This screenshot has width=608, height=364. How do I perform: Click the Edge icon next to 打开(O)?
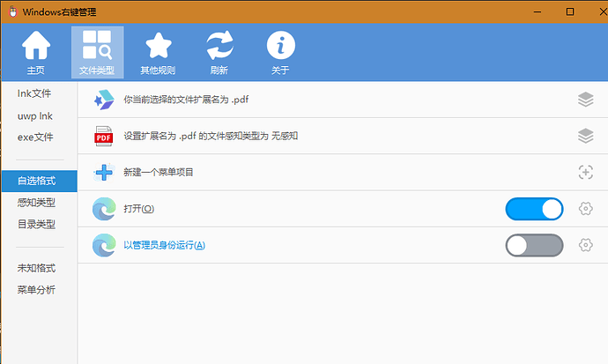[x=104, y=209]
